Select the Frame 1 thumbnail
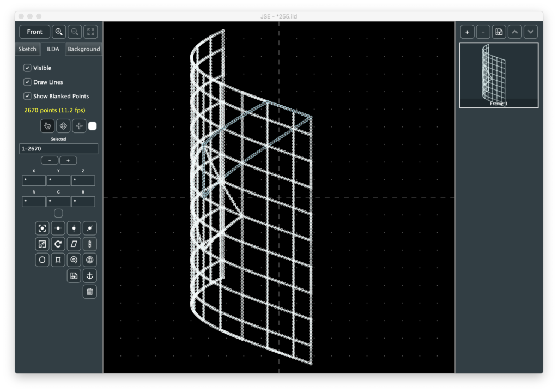558x392 pixels. (499, 75)
